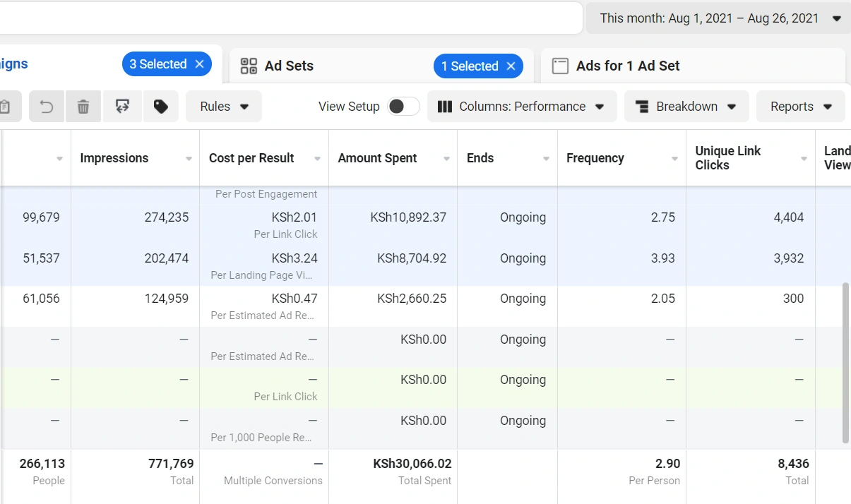851x504 pixels.
Task: Open the date range picker
Action: coord(718,18)
